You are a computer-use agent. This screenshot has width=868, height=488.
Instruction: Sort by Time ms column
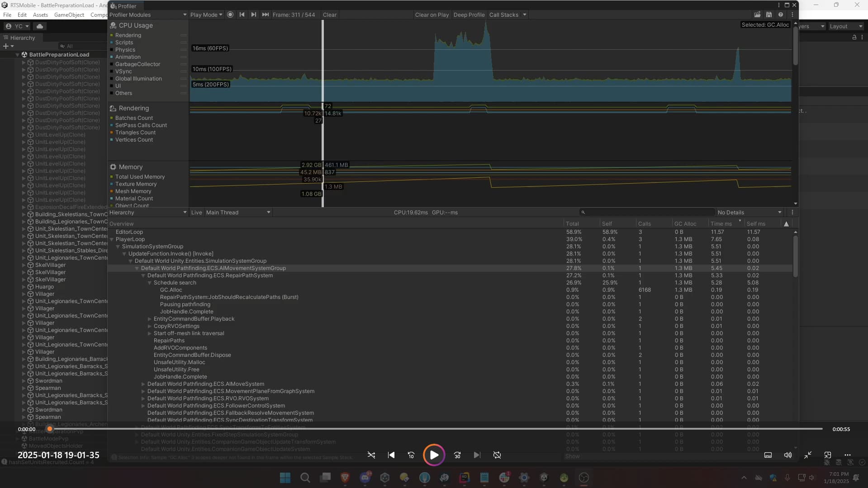click(x=726, y=223)
